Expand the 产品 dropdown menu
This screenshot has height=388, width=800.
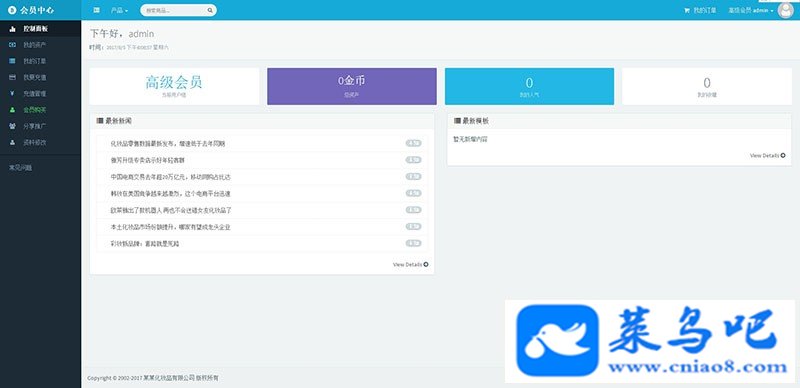pyautogui.click(x=119, y=10)
